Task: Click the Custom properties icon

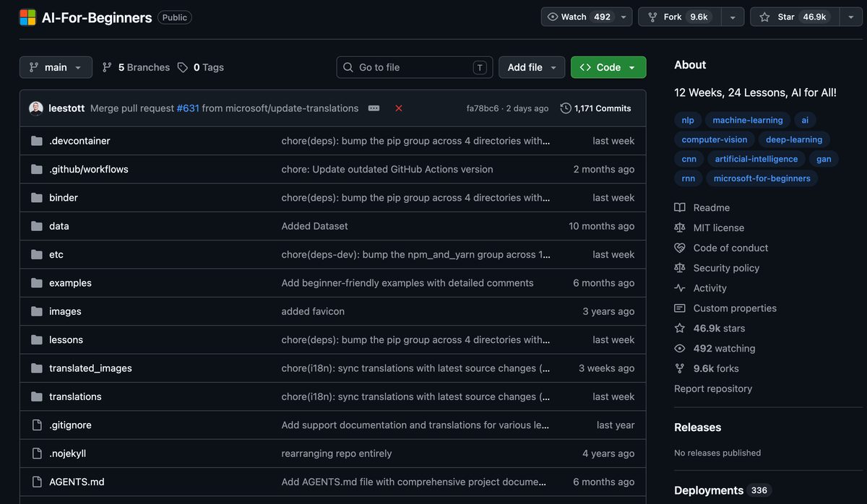Action: click(x=679, y=308)
